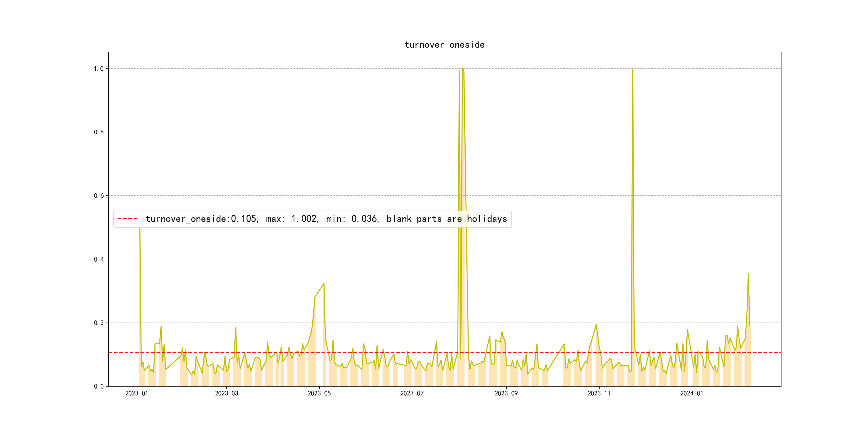Viewport: 868px width, 434px height.
Task: Click the y-axis tick label 0.2
Action: [98, 323]
